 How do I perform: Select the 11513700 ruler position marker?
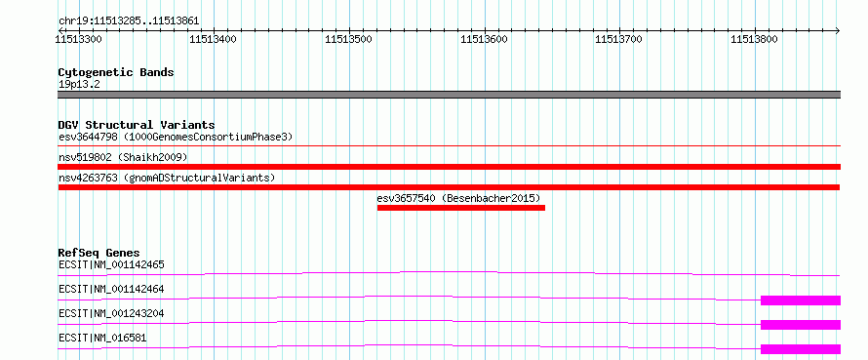tap(619, 39)
